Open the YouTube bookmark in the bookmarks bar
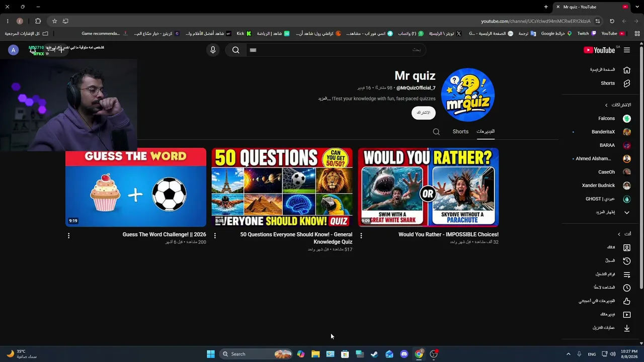Image resolution: width=644 pixels, height=362 pixels. pyautogui.click(x=613, y=34)
